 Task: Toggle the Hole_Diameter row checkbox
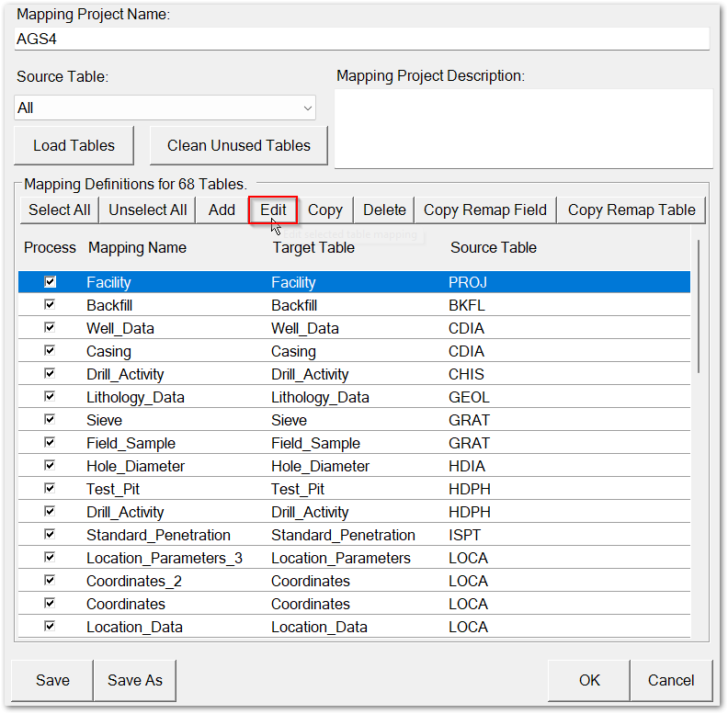coord(50,465)
